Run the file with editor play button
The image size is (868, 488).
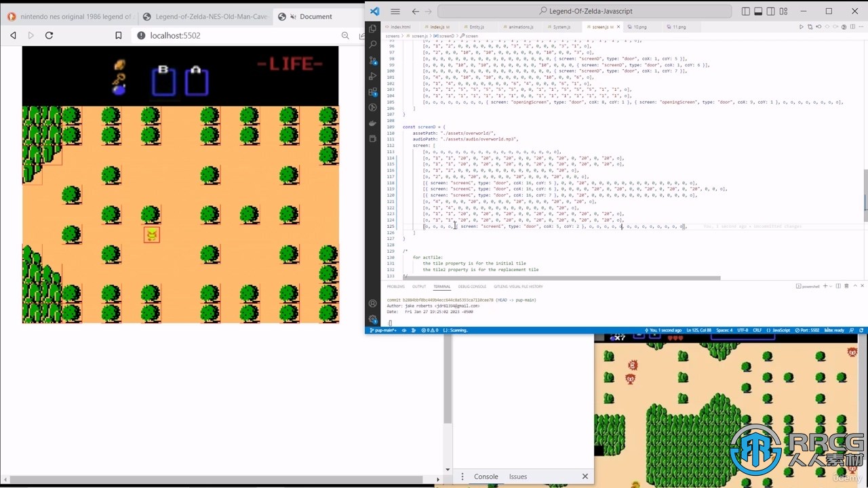pos(802,26)
